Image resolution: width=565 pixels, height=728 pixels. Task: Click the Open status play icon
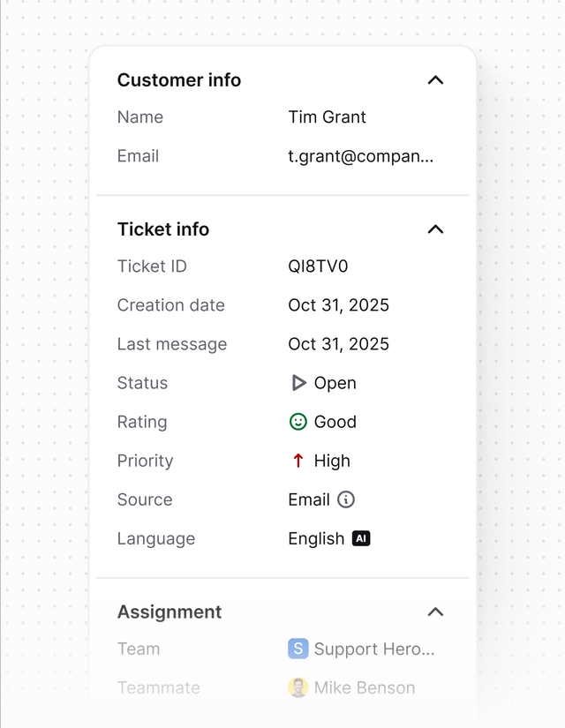point(298,383)
